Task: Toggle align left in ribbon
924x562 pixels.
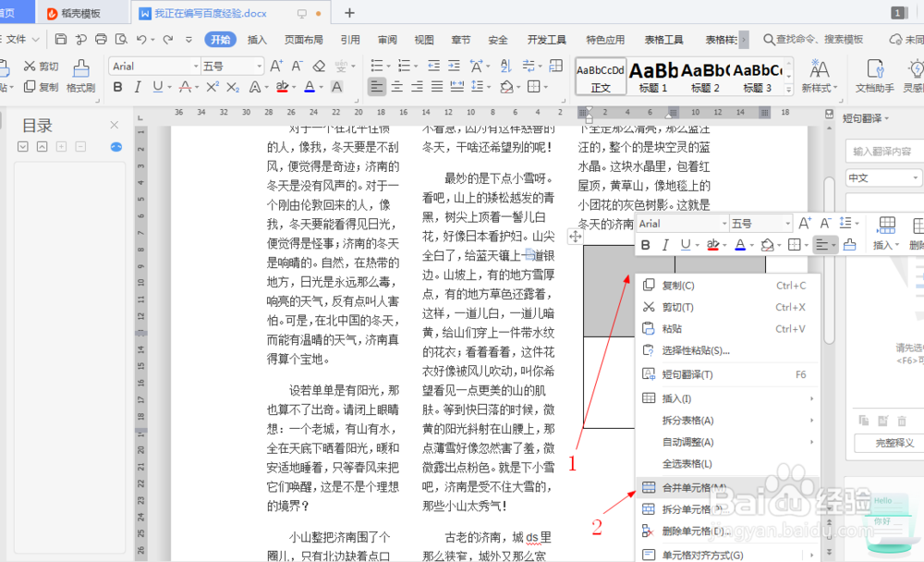Action: [x=377, y=87]
